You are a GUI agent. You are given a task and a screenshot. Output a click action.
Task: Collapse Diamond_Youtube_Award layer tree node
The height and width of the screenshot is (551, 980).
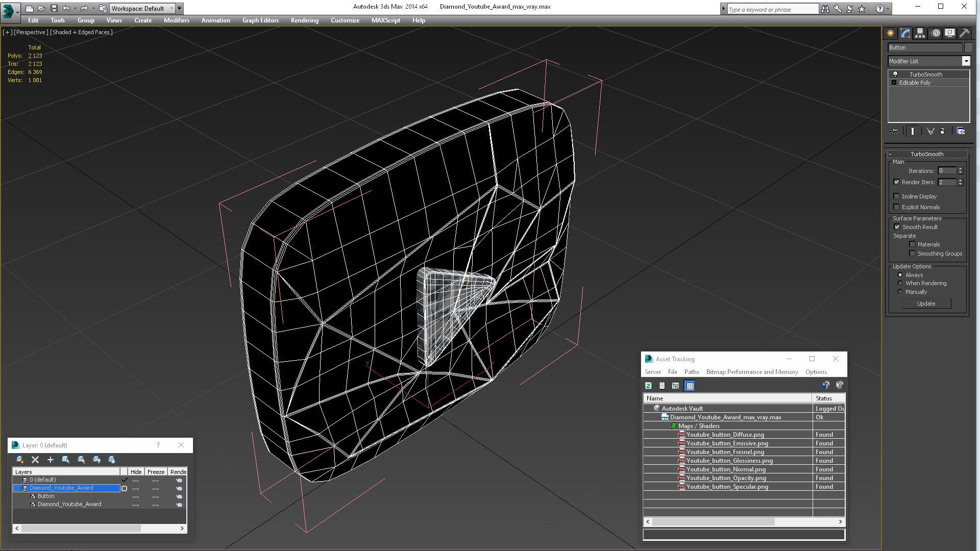pyautogui.click(x=16, y=488)
